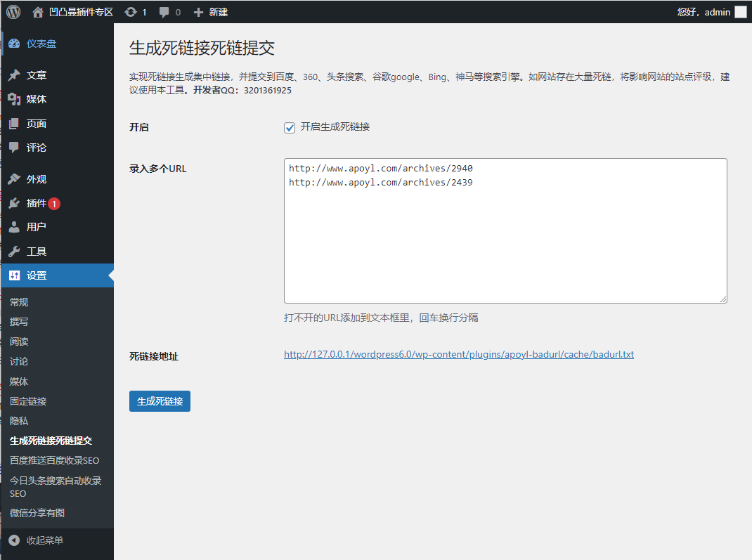The height and width of the screenshot is (560, 752).
Task: Click the 开启 field label
Action: point(139,127)
